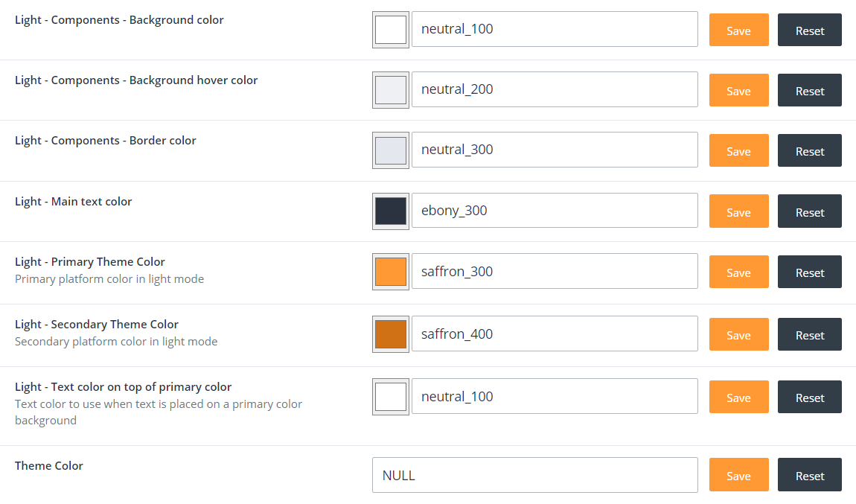Click the Secondary Theme Color swatch
The width and height of the screenshot is (856, 504).
coord(391,334)
